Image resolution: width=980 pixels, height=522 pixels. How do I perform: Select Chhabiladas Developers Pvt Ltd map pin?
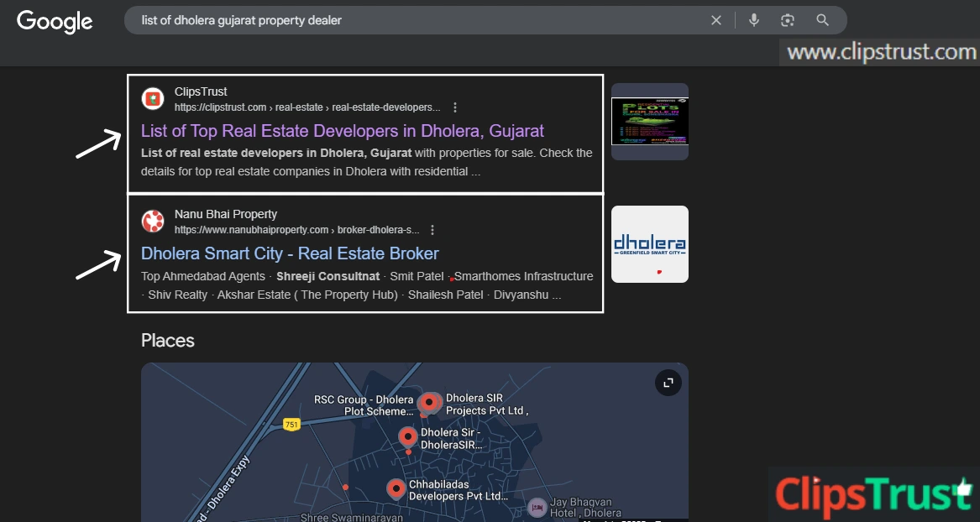396,489
